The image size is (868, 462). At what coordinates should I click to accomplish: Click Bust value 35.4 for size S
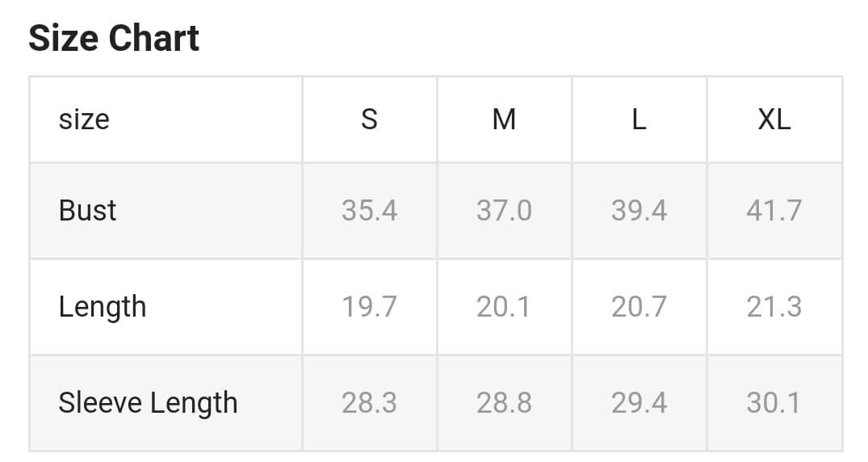point(369,210)
